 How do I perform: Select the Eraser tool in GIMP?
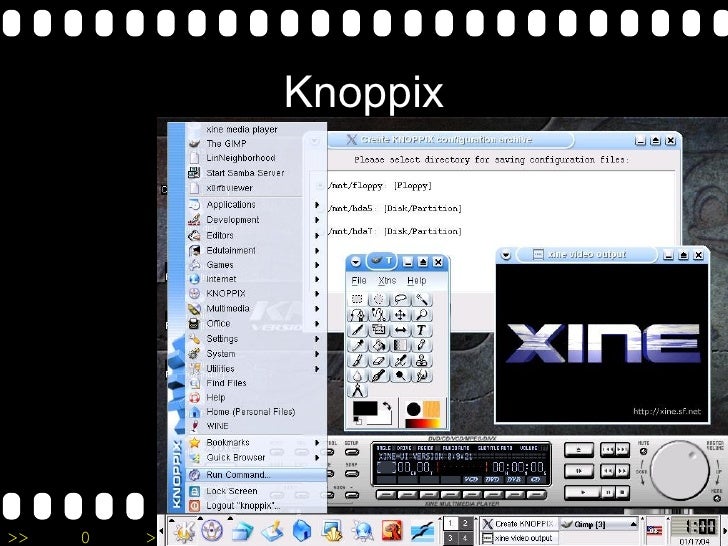(379, 361)
